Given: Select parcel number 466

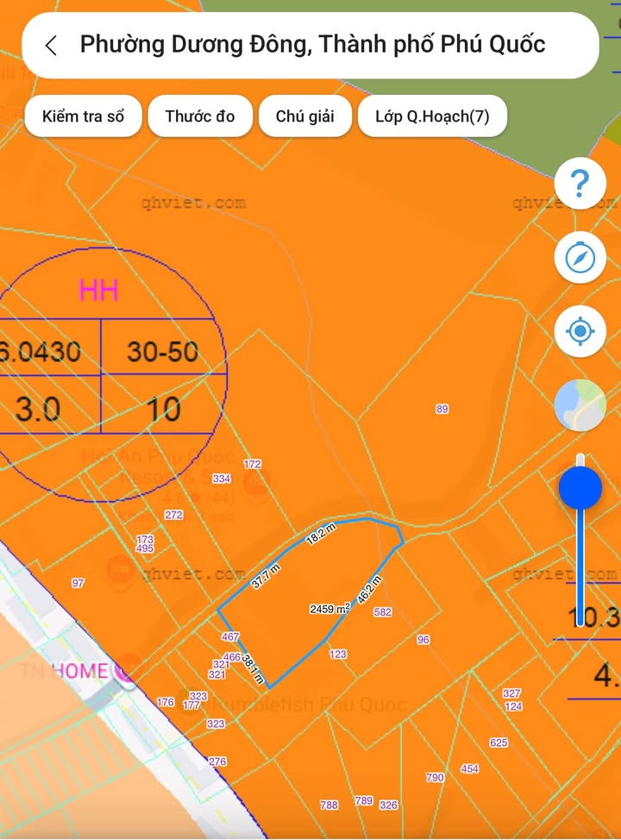Looking at the screenshot, I should pyautogui.click(x=232, y=657).
